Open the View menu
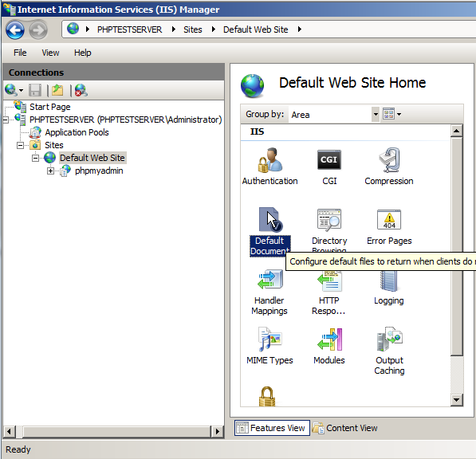Screen dimensions: 476x459 click(50, 53)
